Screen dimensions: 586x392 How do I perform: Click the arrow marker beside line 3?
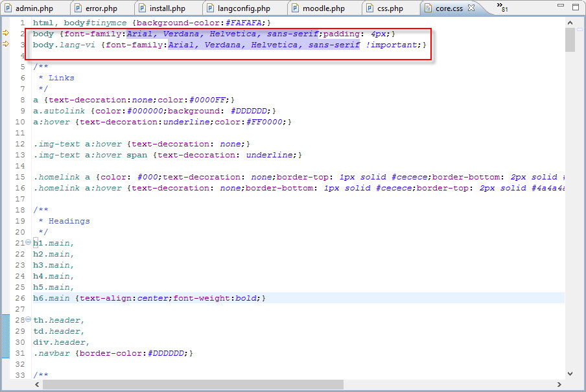pyautogui.click(x=6, y=44)
